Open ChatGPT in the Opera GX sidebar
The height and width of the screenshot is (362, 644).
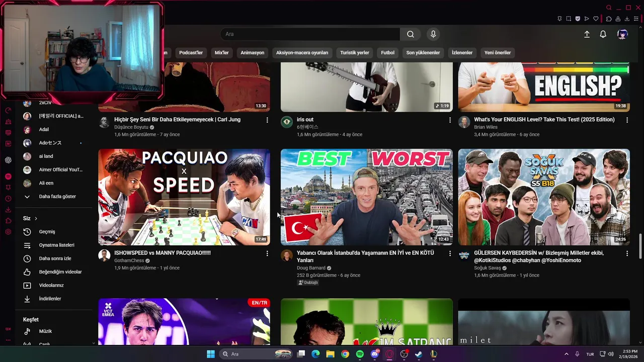(8, 160)
